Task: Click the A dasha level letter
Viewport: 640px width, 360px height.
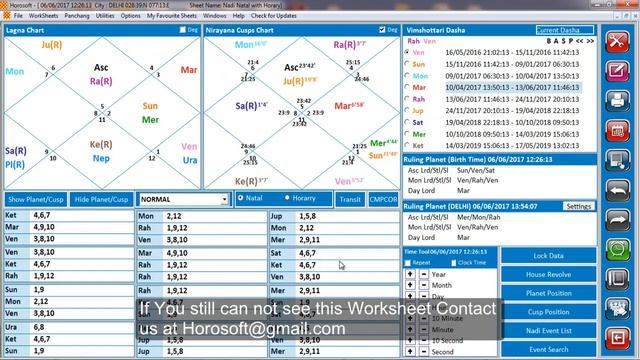Action: pos(556,41)
